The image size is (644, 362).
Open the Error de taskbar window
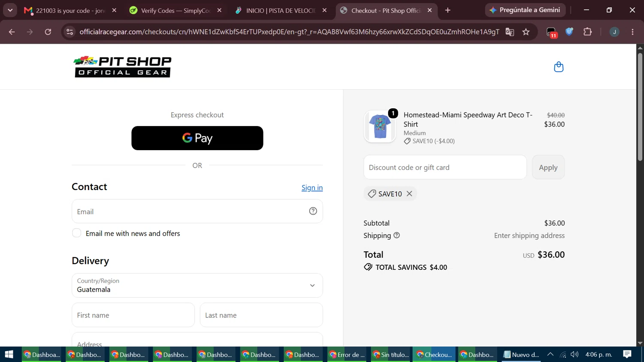point(347,354)
